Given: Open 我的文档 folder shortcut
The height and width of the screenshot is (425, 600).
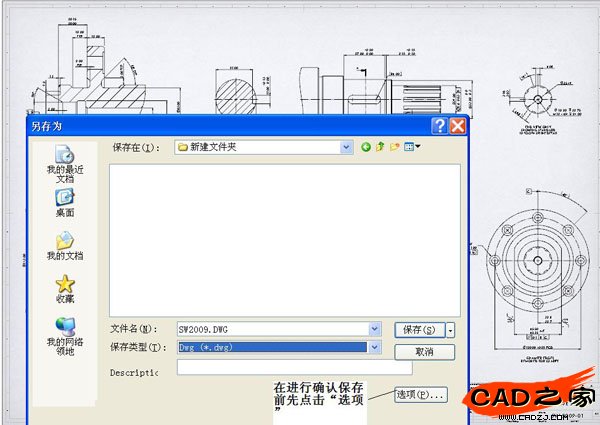Looking at the screenshot, I should pos(65,245).
